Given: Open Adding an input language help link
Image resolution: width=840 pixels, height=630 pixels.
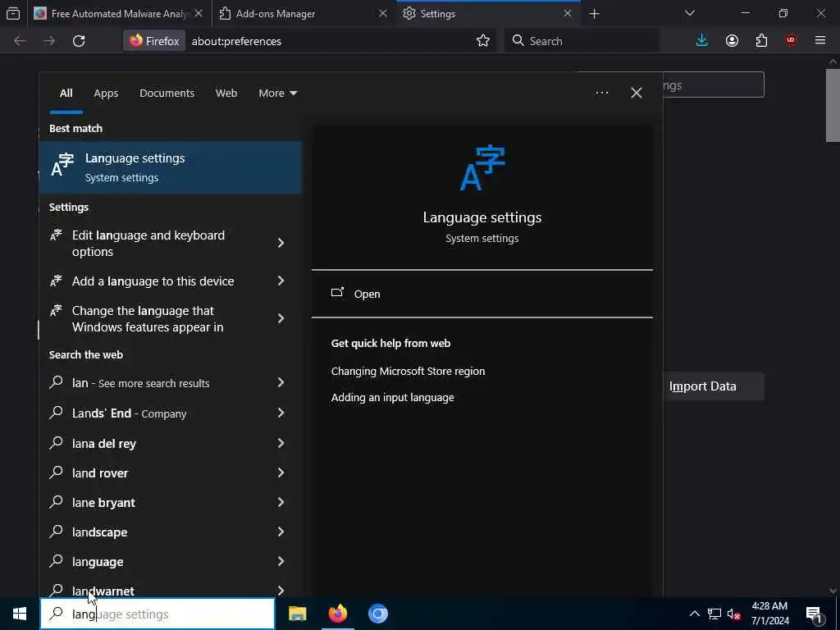Looking at the screenshot, I should (392, 398).
